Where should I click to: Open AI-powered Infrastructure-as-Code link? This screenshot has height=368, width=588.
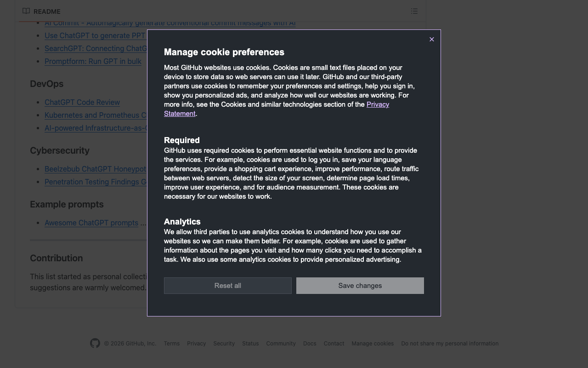pyautogui.click(x=96, y=128)
